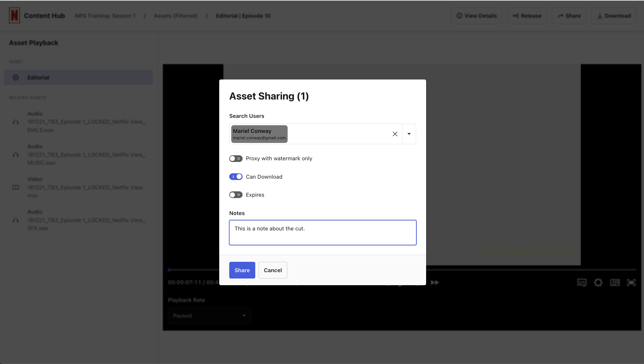Click headphone icon beside DIALS.wav
Viewport: 644px width, 364px height.
pyautogui.click(x=16, y=122)
